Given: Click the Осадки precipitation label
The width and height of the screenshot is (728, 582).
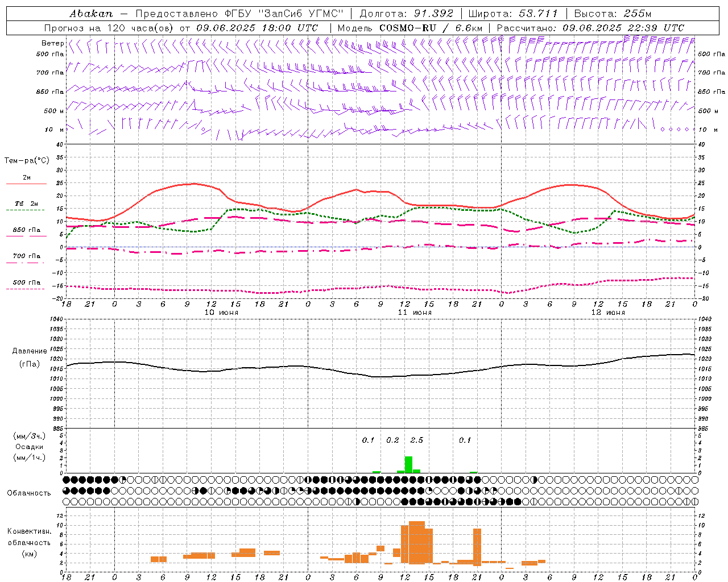Looking at the screenshot, I should pos(30,447).
